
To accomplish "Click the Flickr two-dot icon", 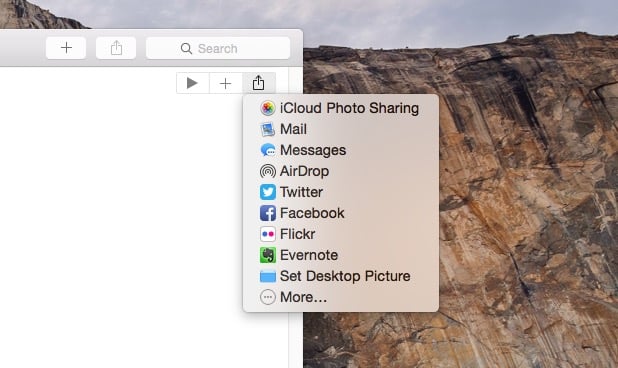I will 268,234.
